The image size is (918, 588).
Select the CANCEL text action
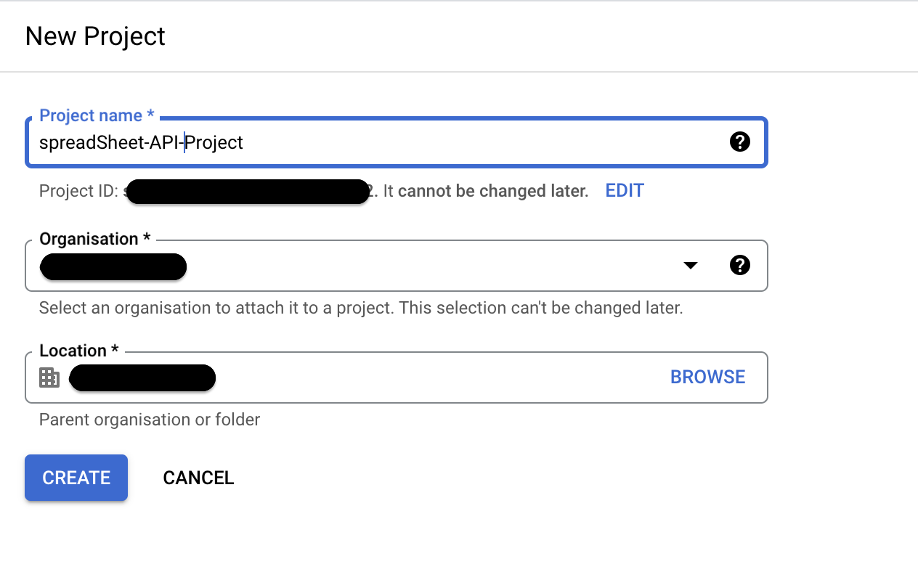point(198,478)
